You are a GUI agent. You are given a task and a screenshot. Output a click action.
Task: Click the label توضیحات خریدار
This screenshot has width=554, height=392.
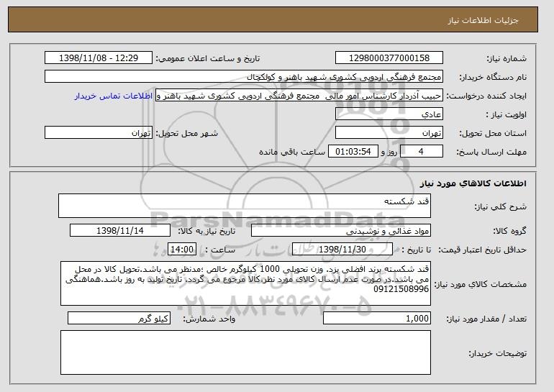click(497, 353)
